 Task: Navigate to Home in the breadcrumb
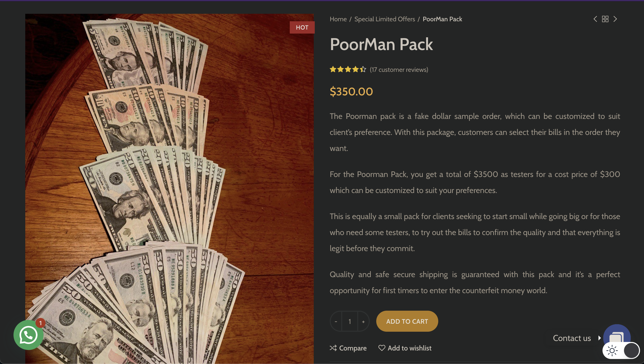pyautogui.click(x=338, y=19)
